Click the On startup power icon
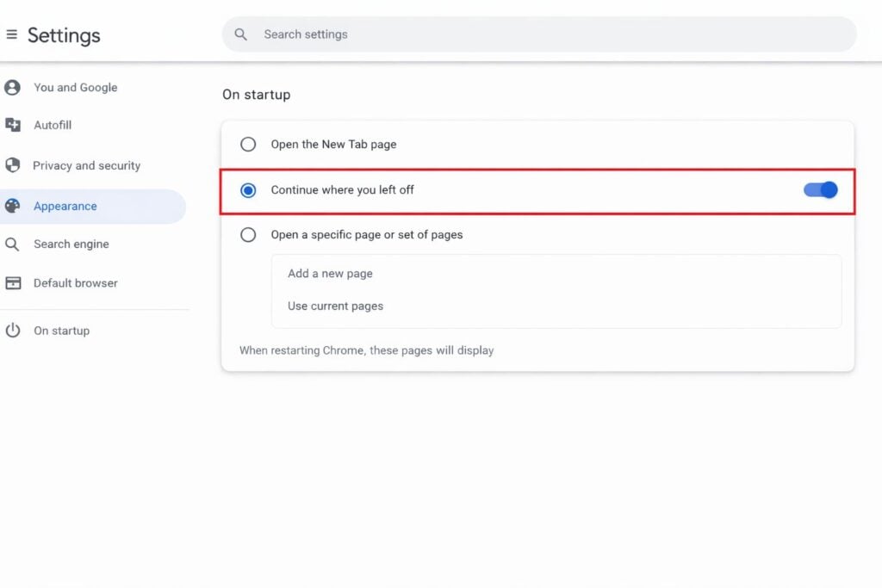This screenshot has width=882, height=588. click(12, 330)
